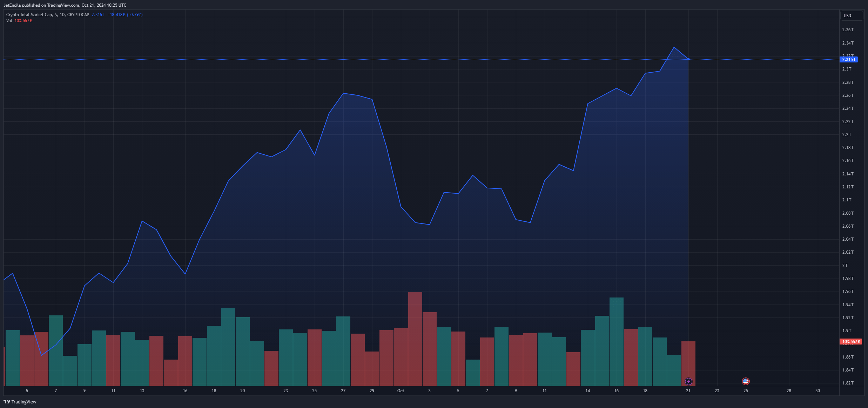Click the 2.36T price axis label

coord(848,30)
